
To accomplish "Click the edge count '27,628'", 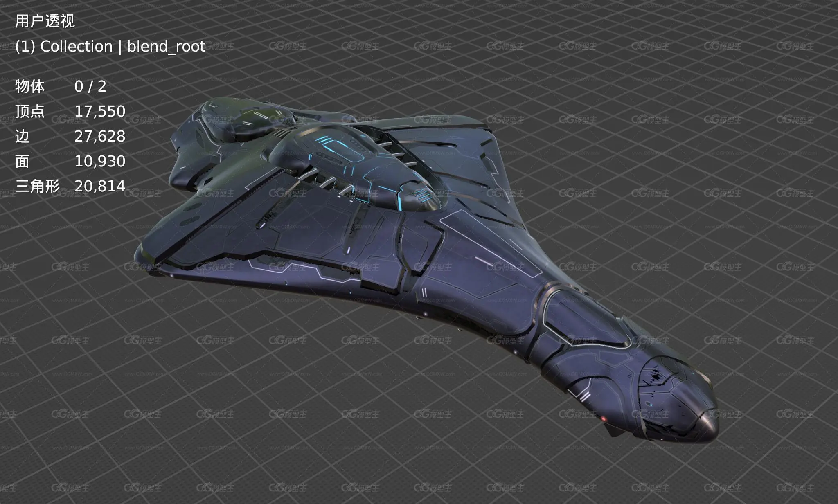I will 100,137.
